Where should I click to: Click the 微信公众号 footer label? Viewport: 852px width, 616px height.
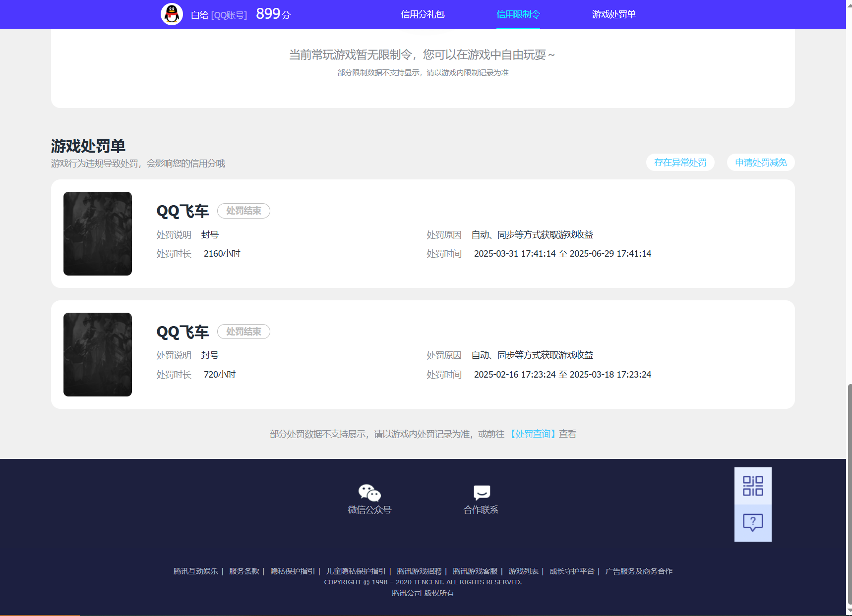369,510
